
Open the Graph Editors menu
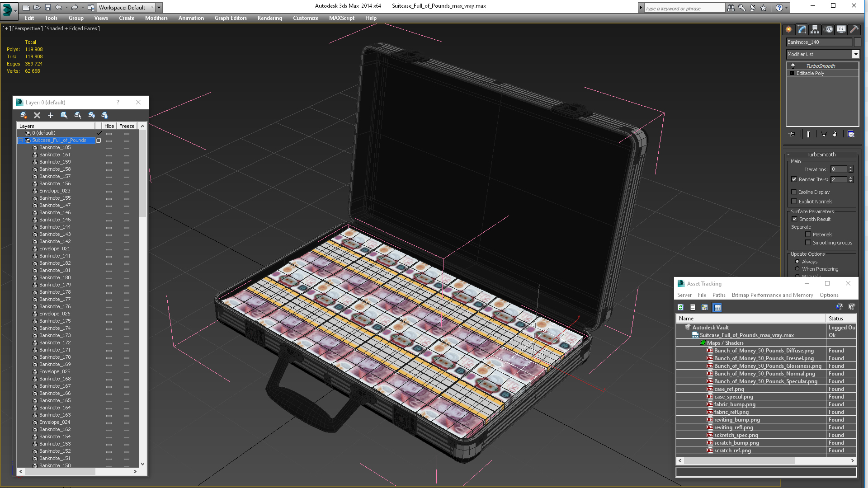(231, 18)
